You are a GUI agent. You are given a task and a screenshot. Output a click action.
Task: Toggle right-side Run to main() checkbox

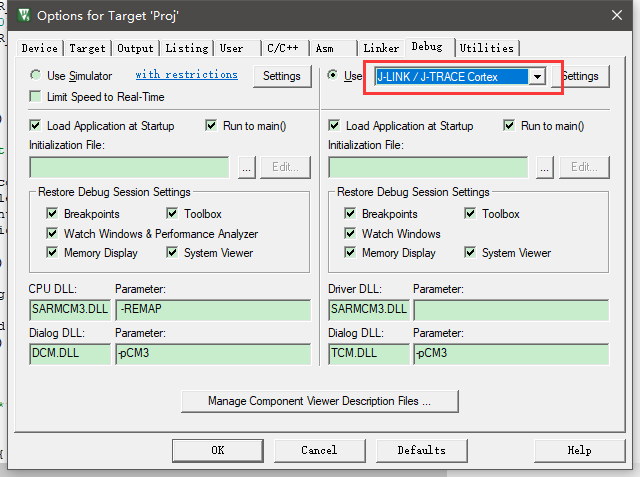point(509,126)
